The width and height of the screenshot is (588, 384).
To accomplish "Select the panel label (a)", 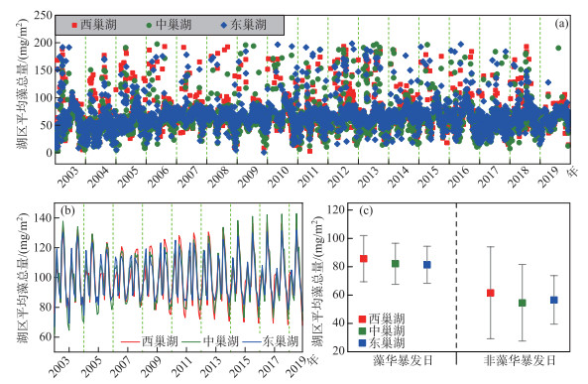I will tap(561, 24).
